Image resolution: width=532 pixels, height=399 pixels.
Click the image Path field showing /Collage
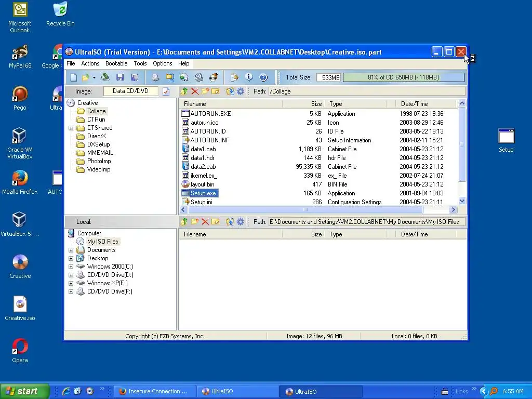[x=367, y=91]
